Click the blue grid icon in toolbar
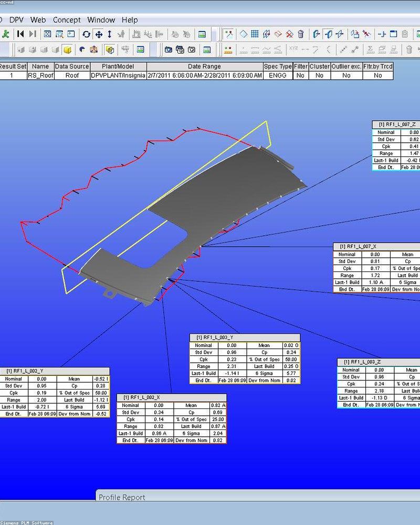Viewport: 420px width, 525px height. 255,34
